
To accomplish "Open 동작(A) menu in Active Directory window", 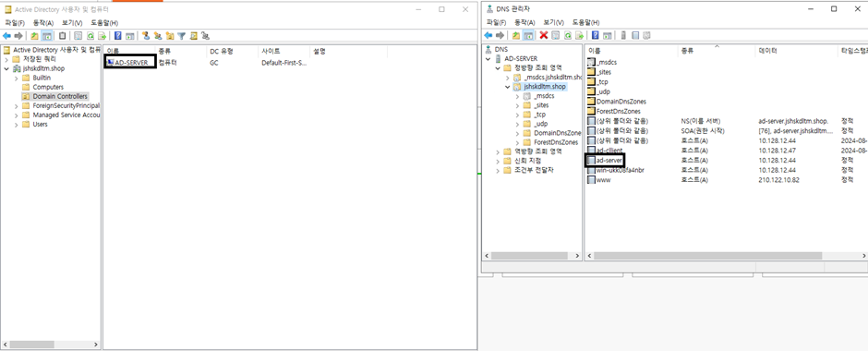I will (x=43, y=23).
